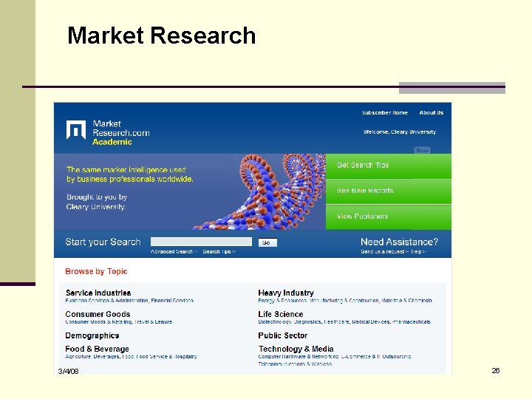Open Travel & Leisure subtopic
Screen dimensions: 532x399
pyautogui.click(x=154, y=322)
